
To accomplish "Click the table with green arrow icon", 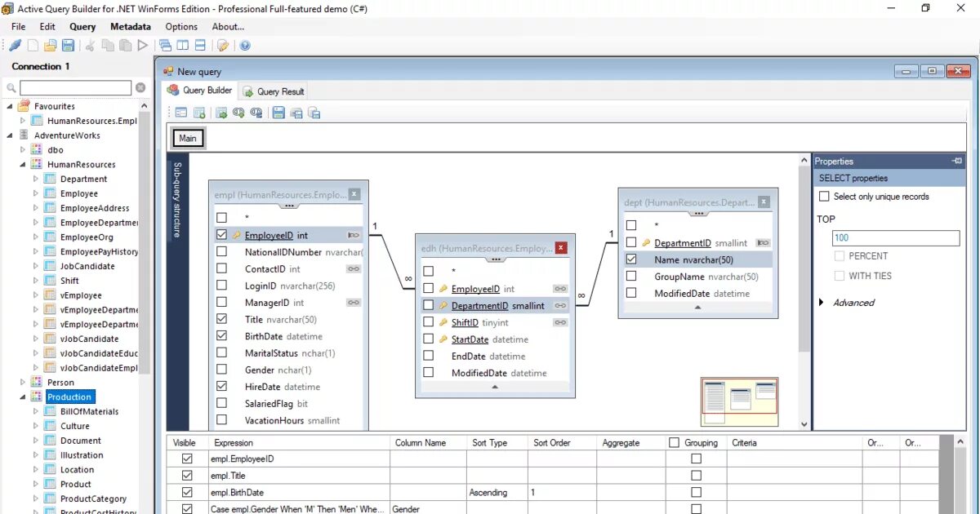I will tap(221, 113).
